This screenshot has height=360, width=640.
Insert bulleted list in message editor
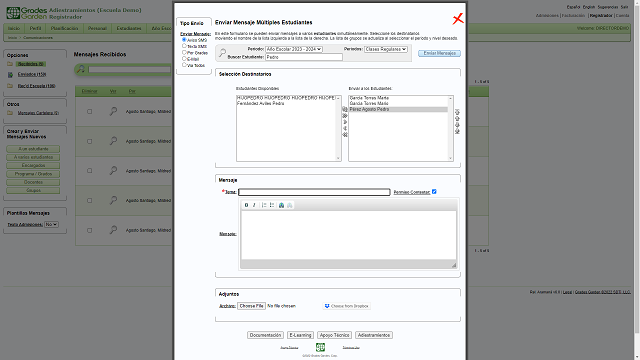point(272,205)
